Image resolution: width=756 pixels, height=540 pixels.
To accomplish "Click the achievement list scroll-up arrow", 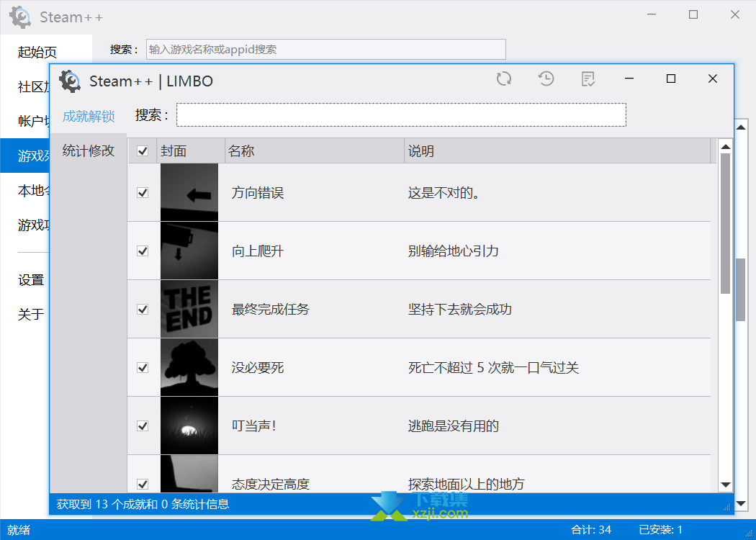I will [726, 146].
